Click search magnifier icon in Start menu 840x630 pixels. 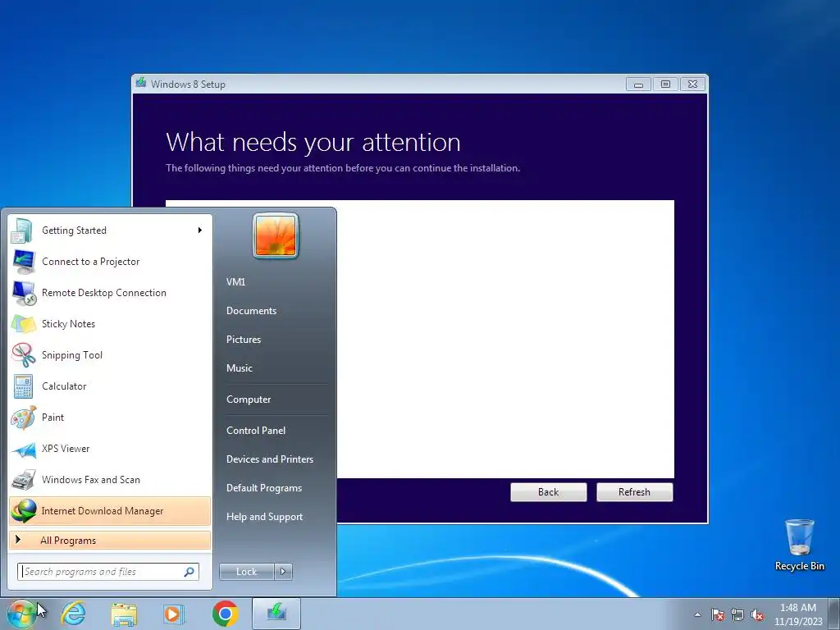pyautogui.click(x=189, y=572)
